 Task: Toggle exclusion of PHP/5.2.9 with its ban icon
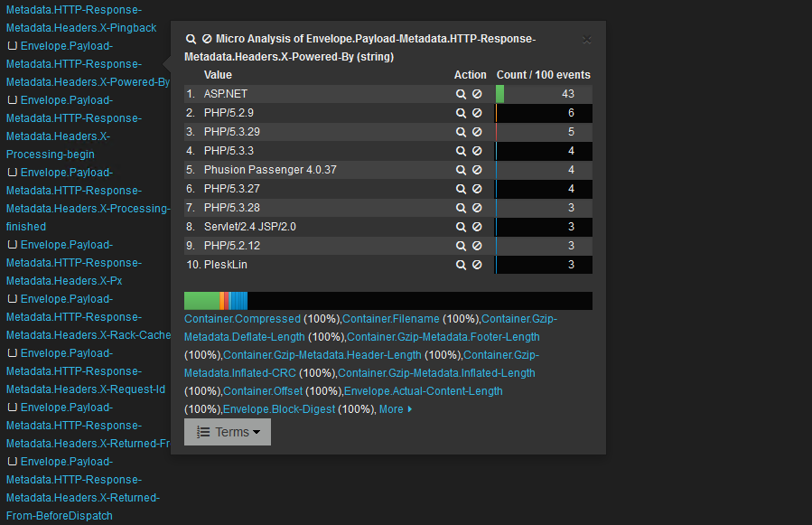[479, 112]
